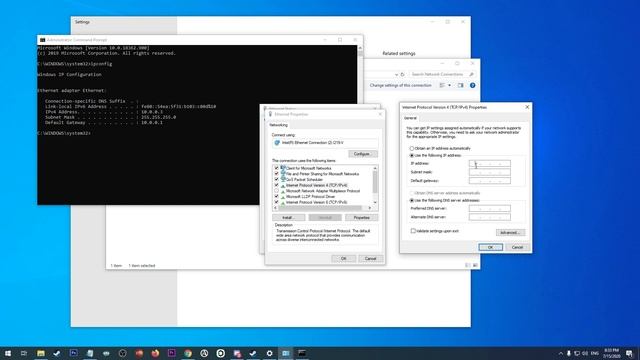Open the notification center icon
The image size is (640, 360).
pos(629,353)
